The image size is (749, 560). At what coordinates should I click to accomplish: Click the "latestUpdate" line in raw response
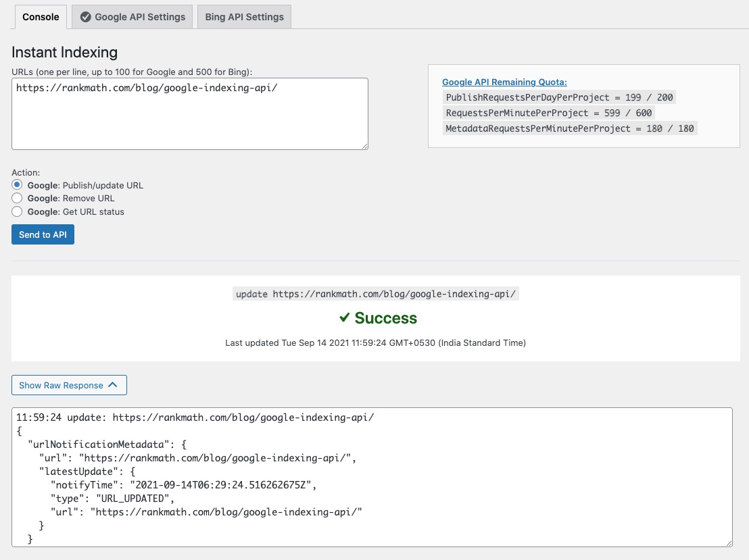[87, 472]
